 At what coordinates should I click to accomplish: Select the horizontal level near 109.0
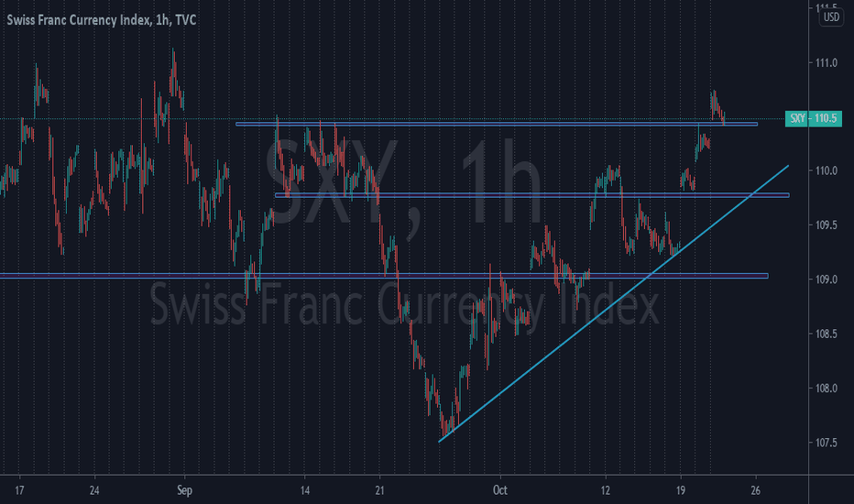[x=384, y=276]
